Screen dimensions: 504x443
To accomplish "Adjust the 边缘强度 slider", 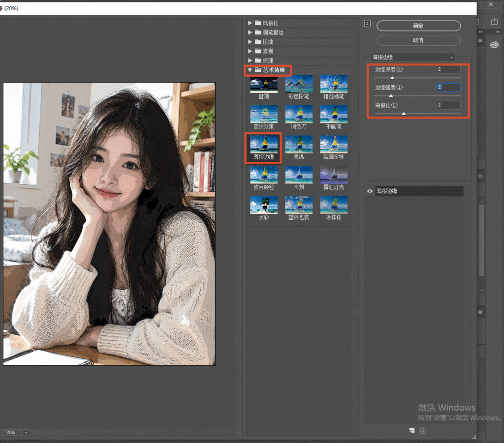I will pos(391,96).
